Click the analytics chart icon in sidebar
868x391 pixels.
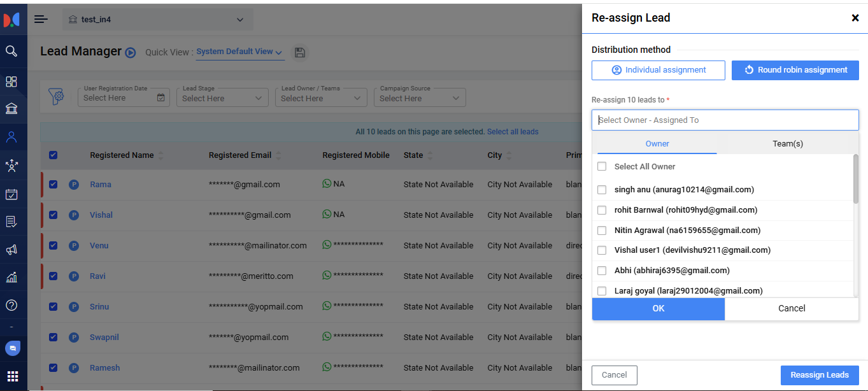point(11,277)
